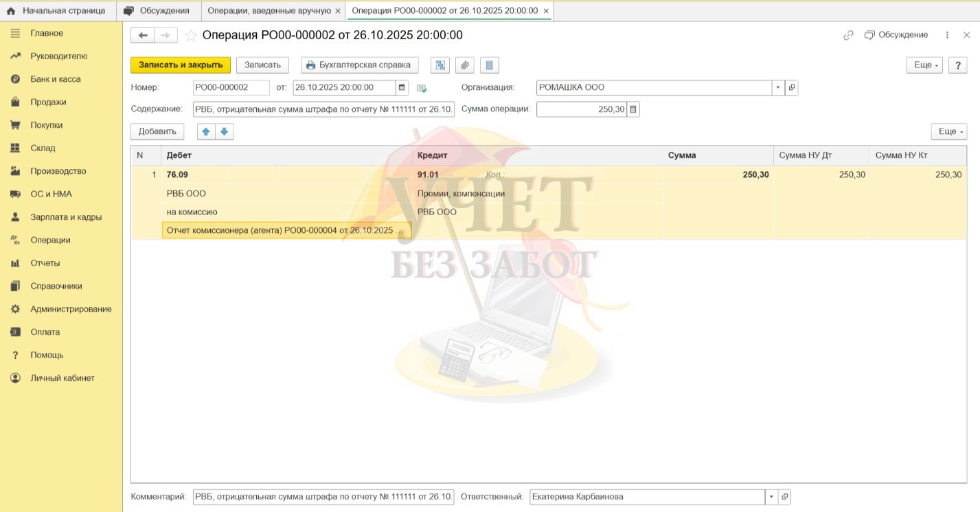The image size is (980, 512).
Task: Click the calendar icon next to date field
Action: tap(402, 88)
